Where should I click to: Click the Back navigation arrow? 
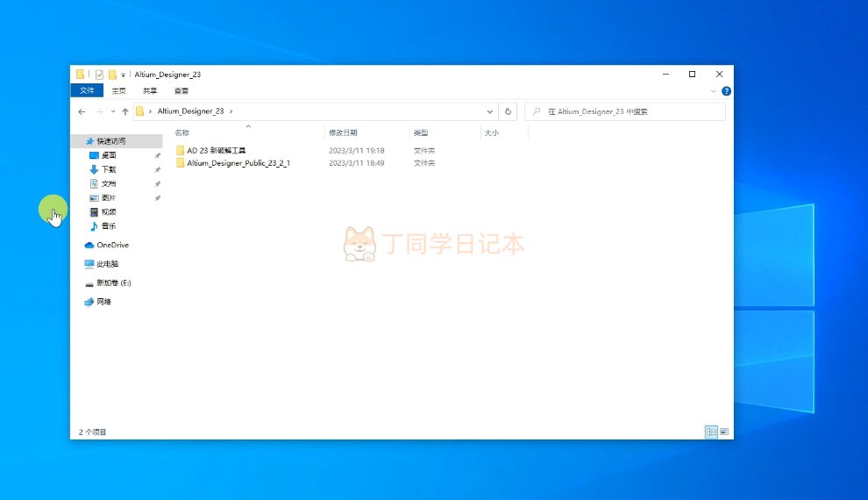(82, 112)
